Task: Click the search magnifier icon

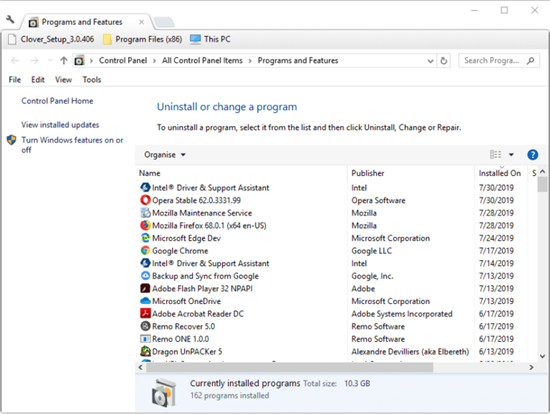Action: click(531, 61)
